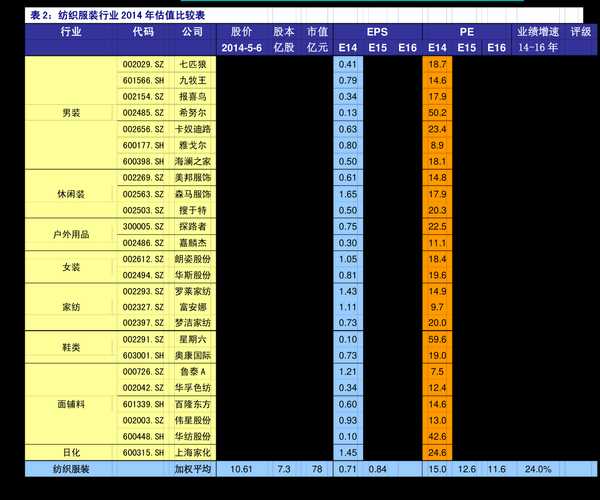This screenshot has height=500, width=600.
Task: Click company name 雅戈尔
Action: click(x=192, y=145)
